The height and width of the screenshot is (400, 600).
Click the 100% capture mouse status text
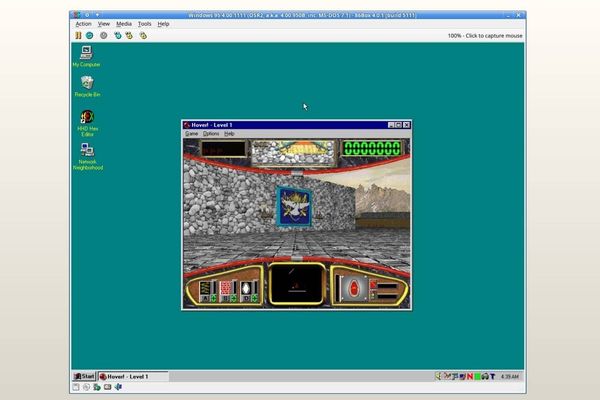485,36
